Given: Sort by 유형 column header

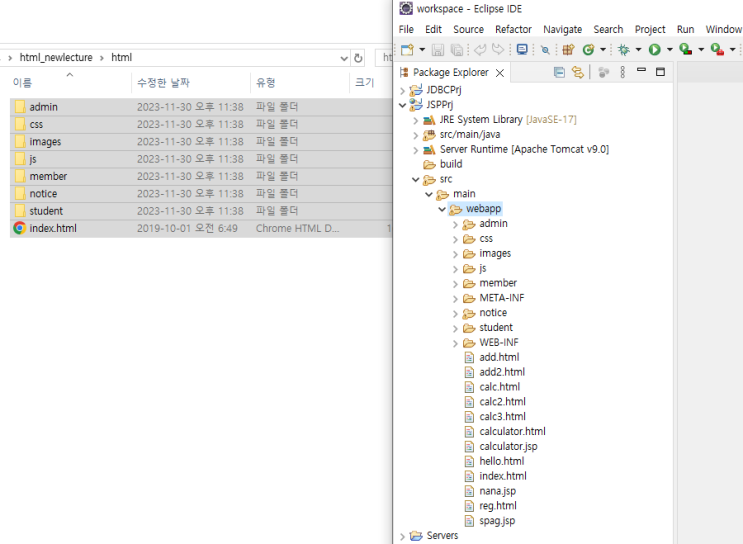Looking at the screenshot, I should (x=266, y=83).
